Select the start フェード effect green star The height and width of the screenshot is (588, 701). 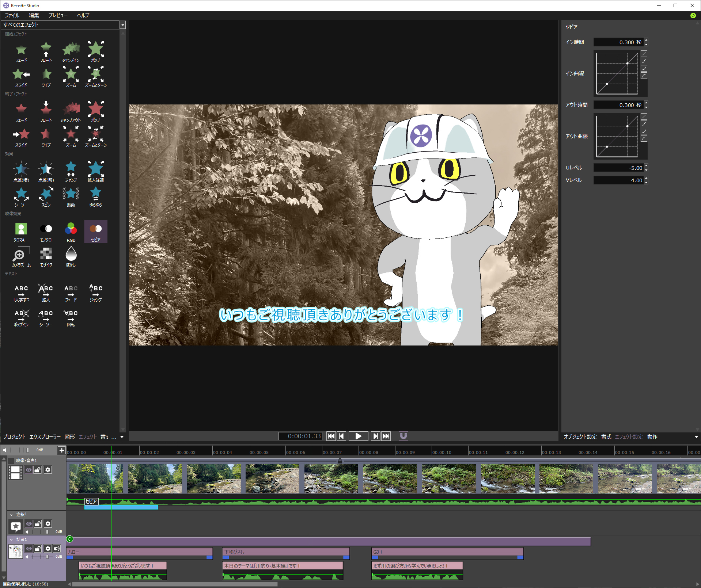point(21,53)
